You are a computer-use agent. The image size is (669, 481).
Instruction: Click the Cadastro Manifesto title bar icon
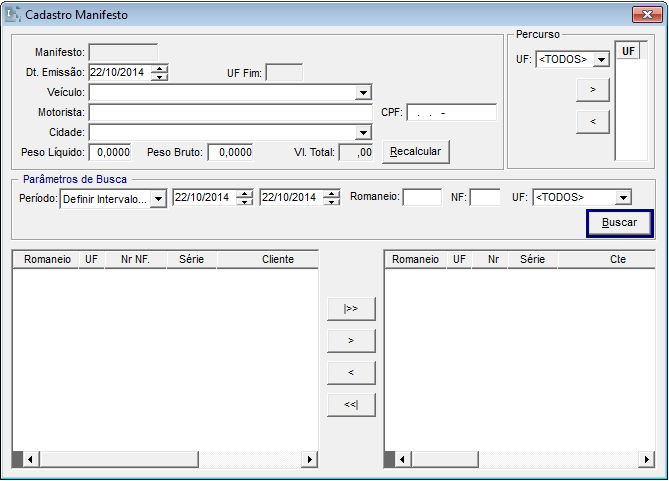pos(12,15)
